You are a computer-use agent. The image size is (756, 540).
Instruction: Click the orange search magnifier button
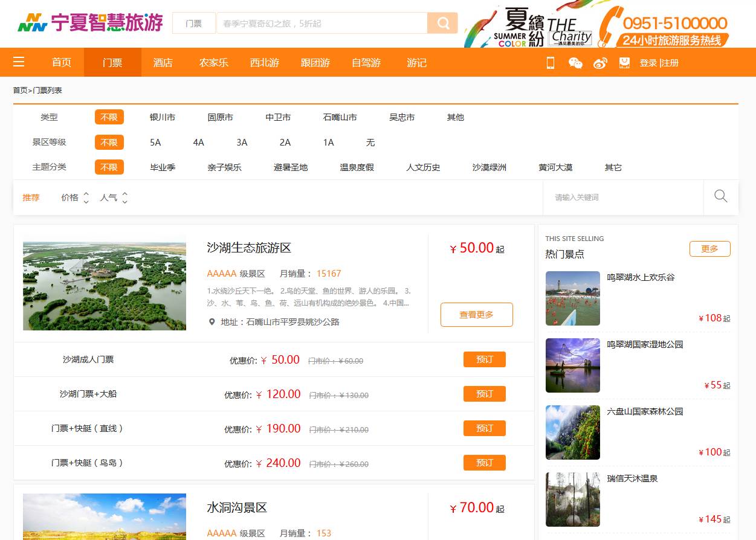coord(443,24)
